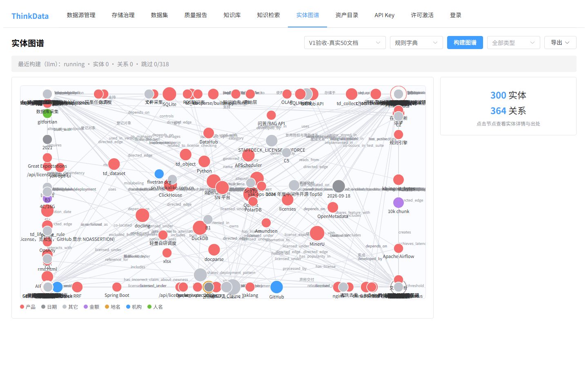The image size is (588, 368).
Task: Toggle the 金额 legend entry
Action: (x=91, y=307)
